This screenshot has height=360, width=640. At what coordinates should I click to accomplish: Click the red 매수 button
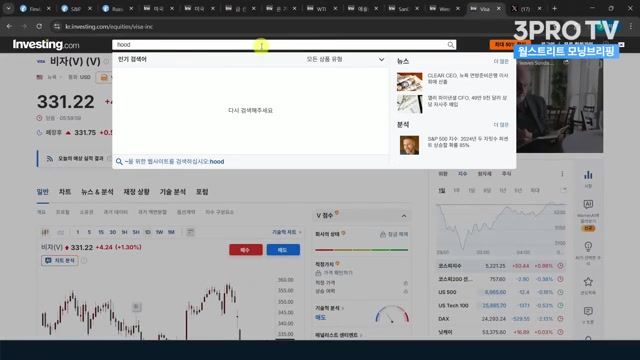pos(246,250)
